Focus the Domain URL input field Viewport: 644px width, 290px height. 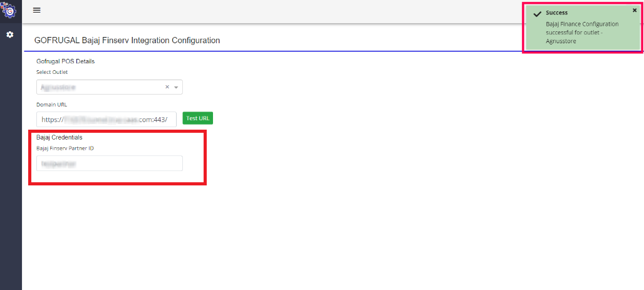coord(106,120)
